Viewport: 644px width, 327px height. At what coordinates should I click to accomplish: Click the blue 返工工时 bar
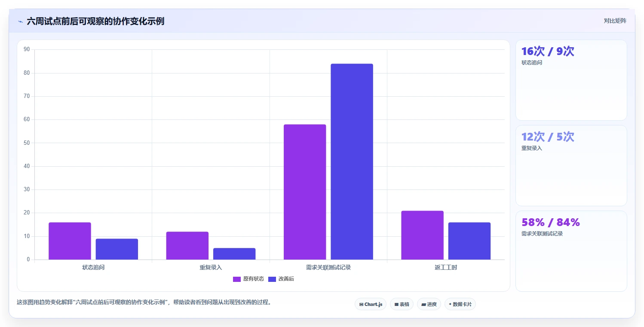[x=469, y=241]
